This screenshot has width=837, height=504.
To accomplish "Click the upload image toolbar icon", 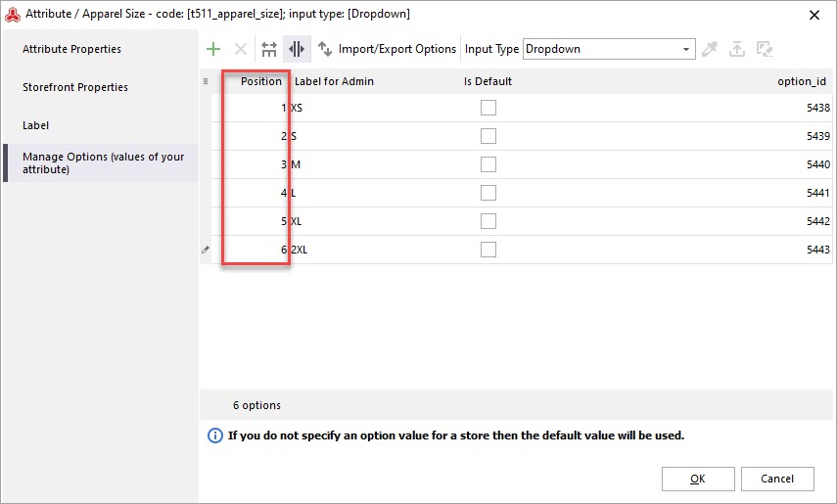I will (x=737, y=49).
